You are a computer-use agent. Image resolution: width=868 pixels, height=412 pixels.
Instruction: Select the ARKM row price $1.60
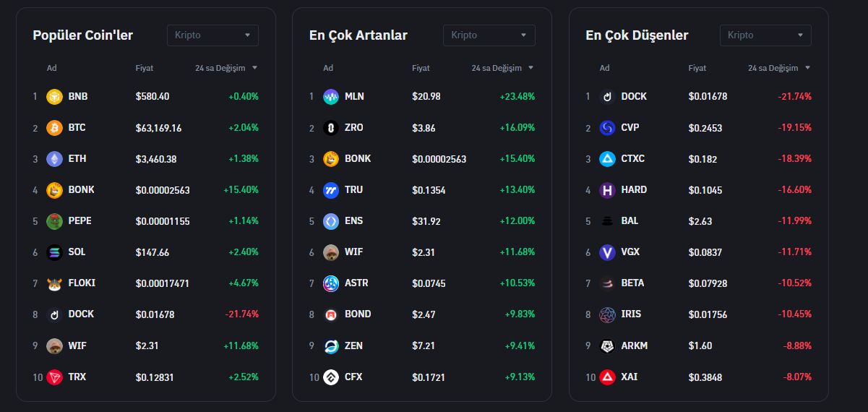700,346
